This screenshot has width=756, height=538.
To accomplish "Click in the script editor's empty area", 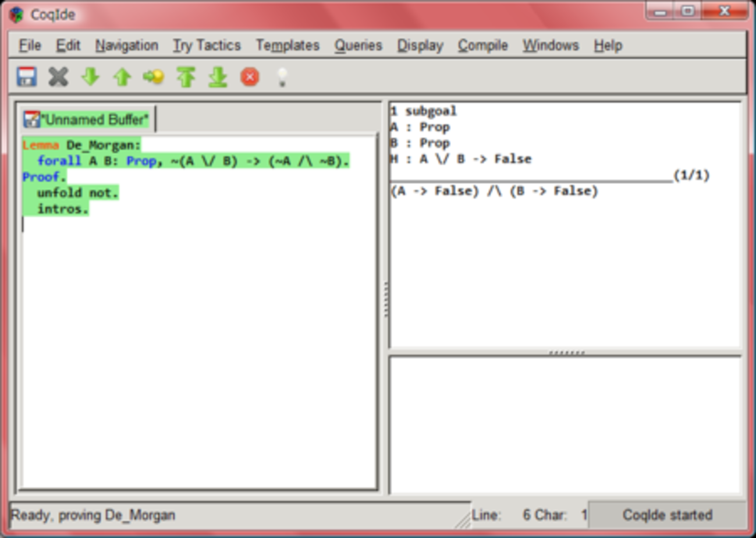I will point(198,349).
